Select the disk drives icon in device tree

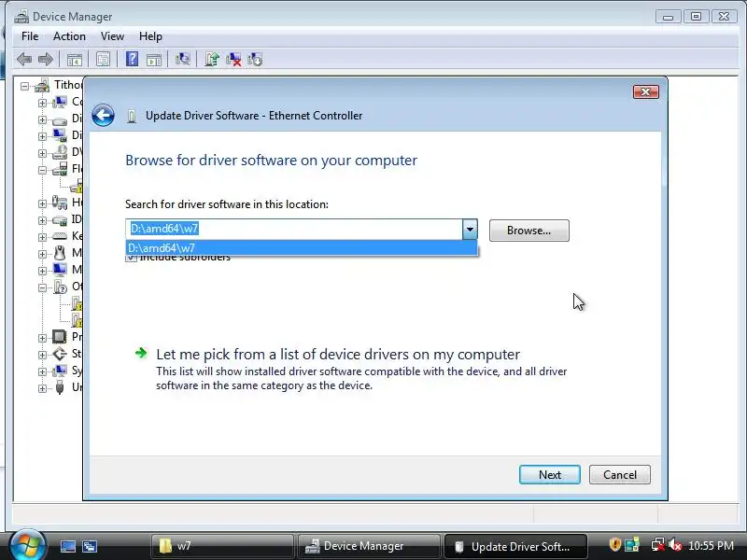click(x=60, y=119)
